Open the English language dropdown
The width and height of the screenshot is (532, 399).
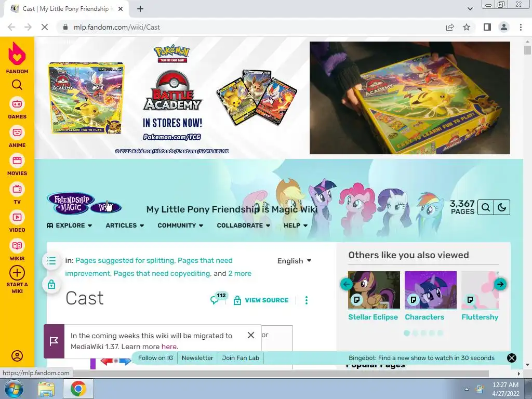pos(294,261)
